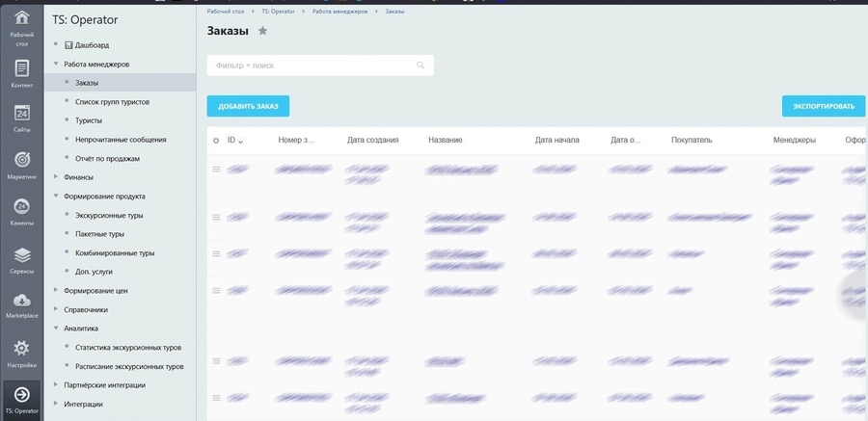Open the Рабочий стол sidebar icon
The height and width of the screenshot is (421, 868).
(x=21, y=19)
